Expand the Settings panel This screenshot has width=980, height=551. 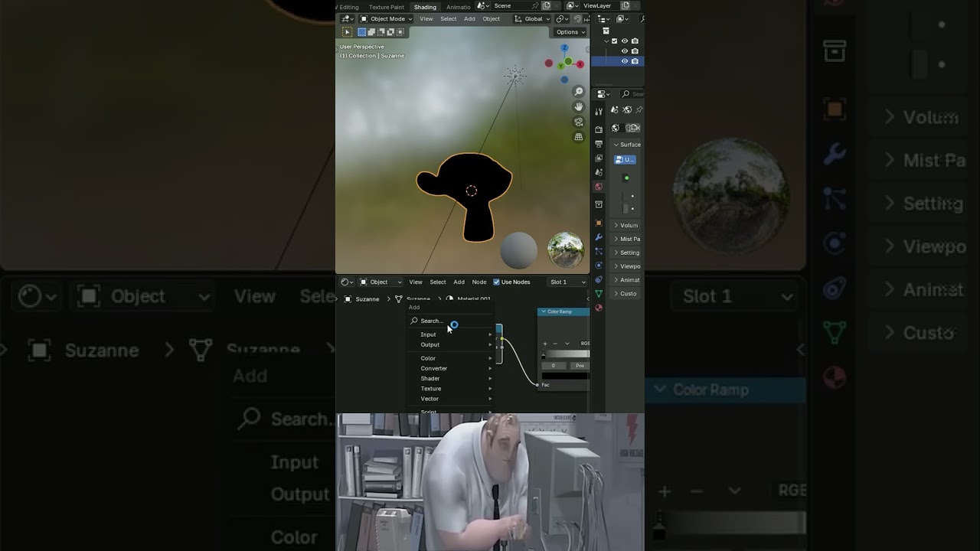coord(626,253)
